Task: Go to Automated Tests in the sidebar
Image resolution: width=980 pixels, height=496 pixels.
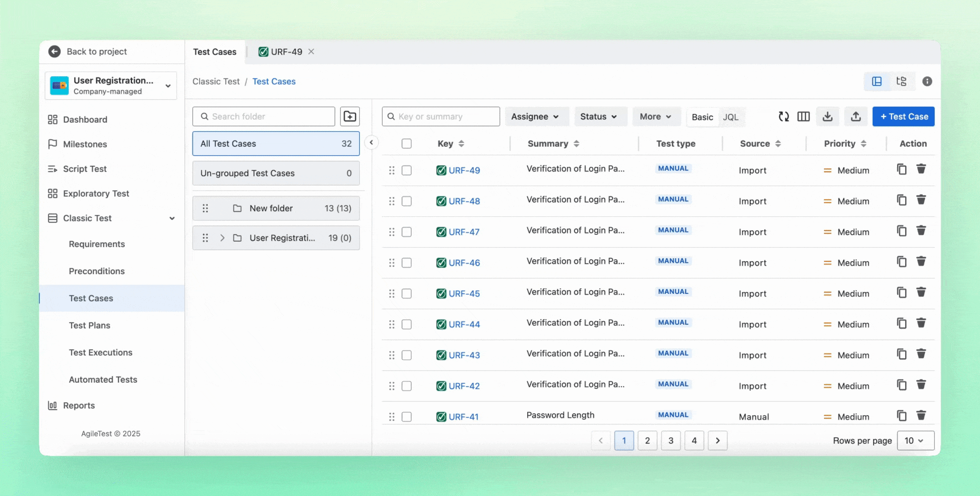Action: [x=102, y=379]
